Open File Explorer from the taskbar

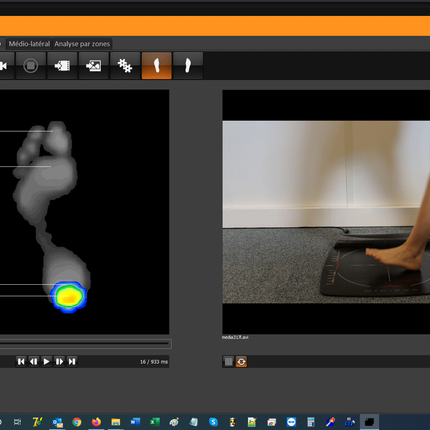tap(116, 422)
